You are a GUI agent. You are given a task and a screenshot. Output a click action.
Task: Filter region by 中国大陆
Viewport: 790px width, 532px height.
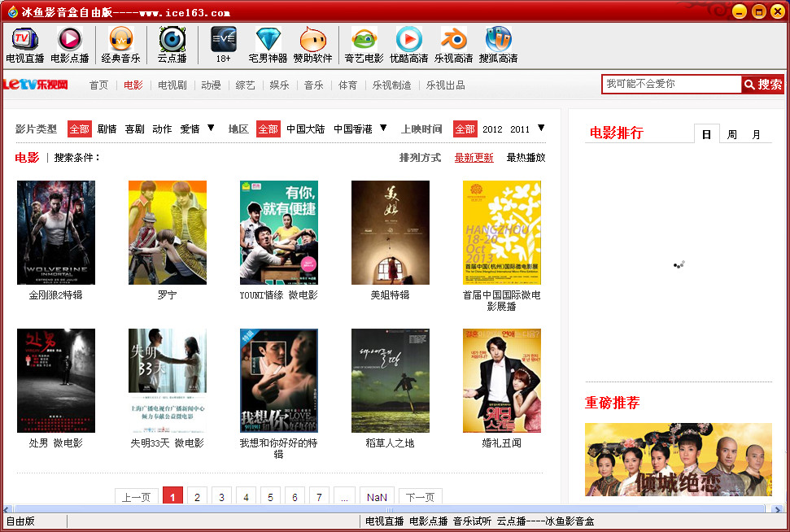point(305,129)
